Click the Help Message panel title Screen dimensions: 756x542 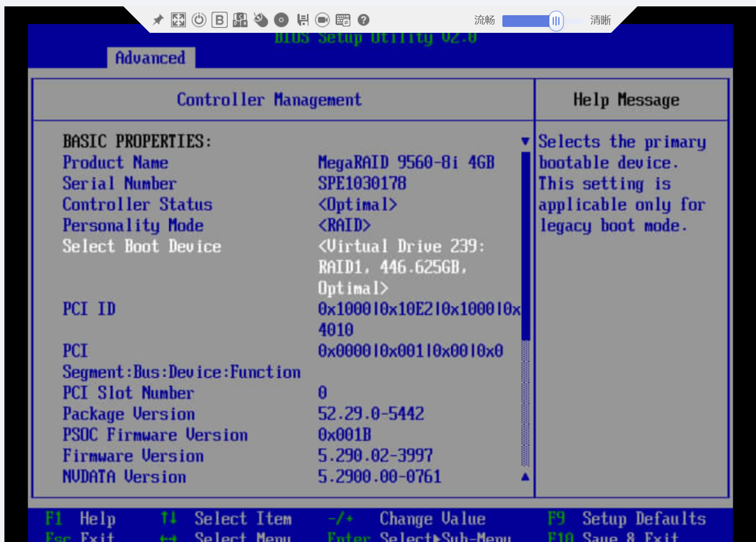[627, 100]
